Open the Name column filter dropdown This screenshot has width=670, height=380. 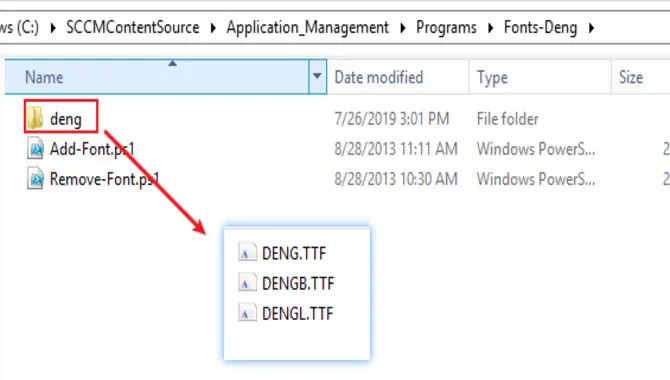pyautogui.click(x=317, y=77)
